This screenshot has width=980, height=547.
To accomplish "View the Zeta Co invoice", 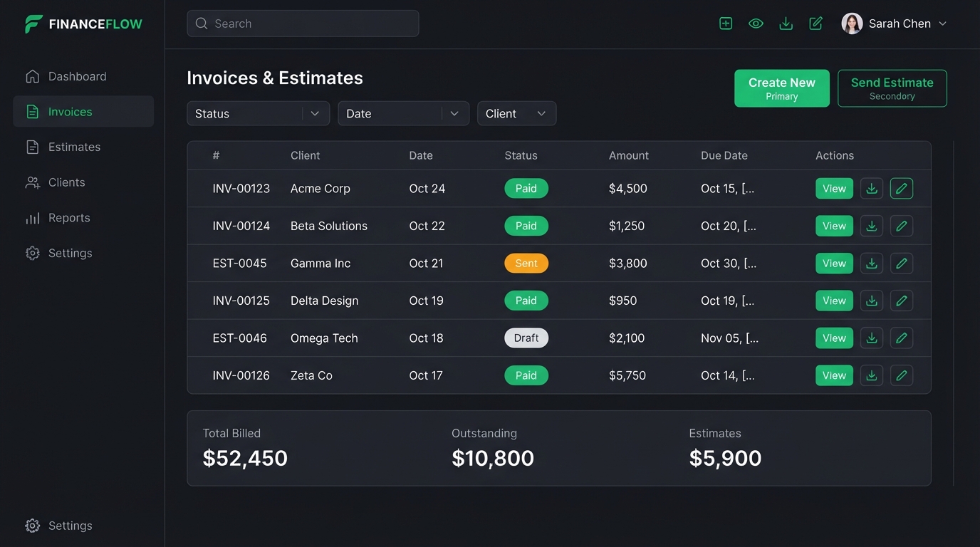I will [834, 375].
